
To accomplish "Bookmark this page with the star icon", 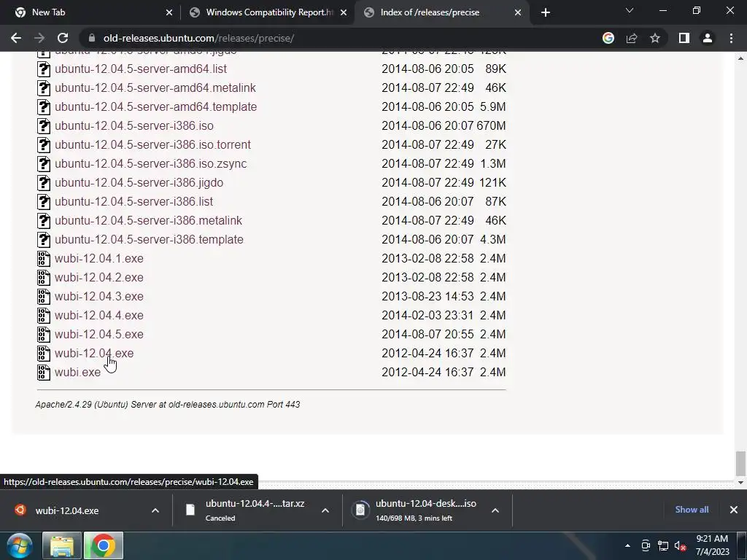I will 655,38.
